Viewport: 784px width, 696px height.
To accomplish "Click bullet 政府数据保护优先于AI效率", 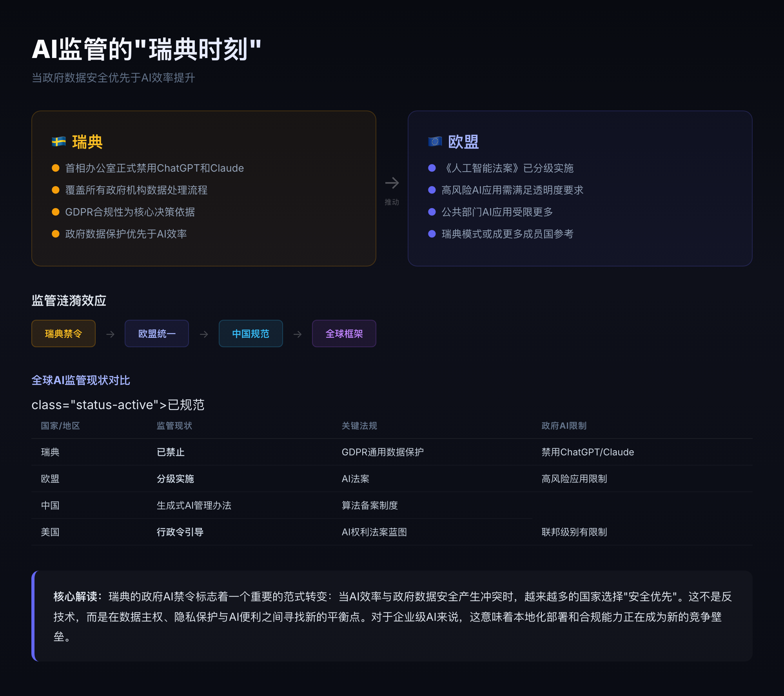I will pyautogui.click(x=126, y=234).
